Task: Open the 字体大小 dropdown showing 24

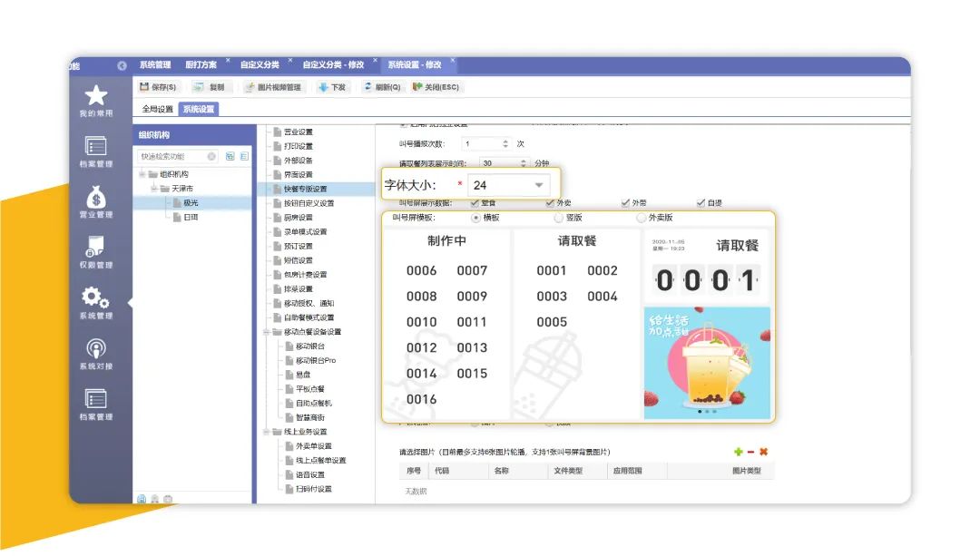Action: pos(509,185)
